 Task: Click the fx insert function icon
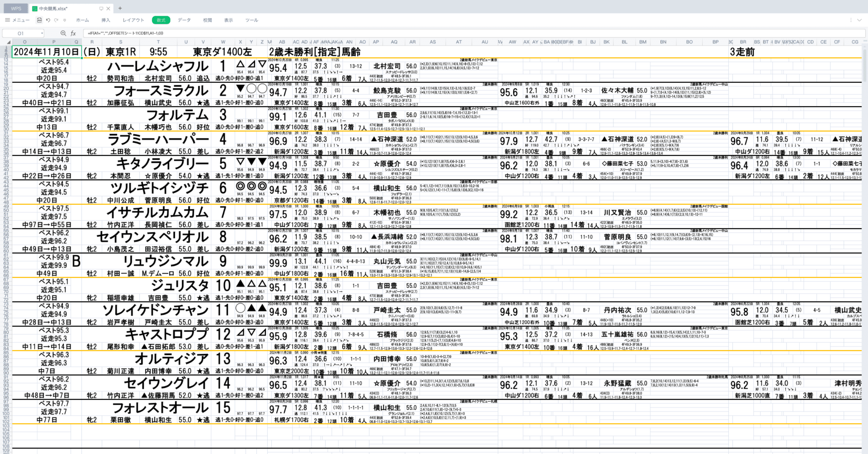tap(73, 33)
